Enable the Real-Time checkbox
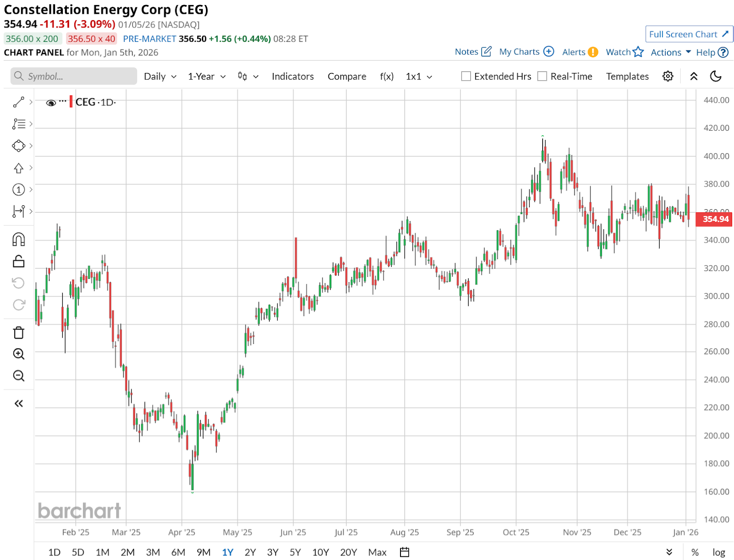The height and width of the screenshot is (560, 734). (x=542, y=76)
